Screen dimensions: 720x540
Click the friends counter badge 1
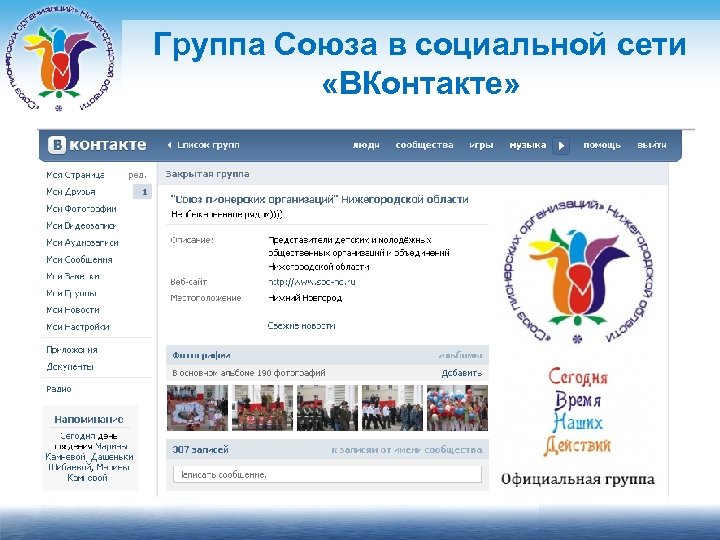coord(142,192)
